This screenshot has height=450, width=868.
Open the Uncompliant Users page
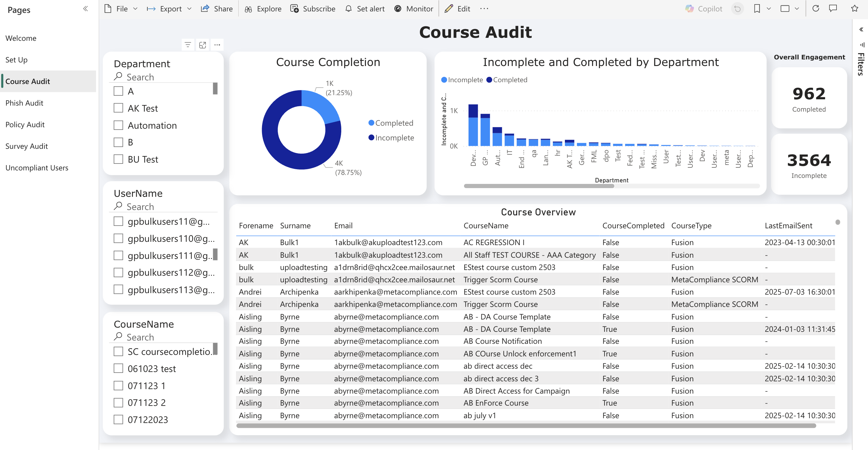[37, 167]
